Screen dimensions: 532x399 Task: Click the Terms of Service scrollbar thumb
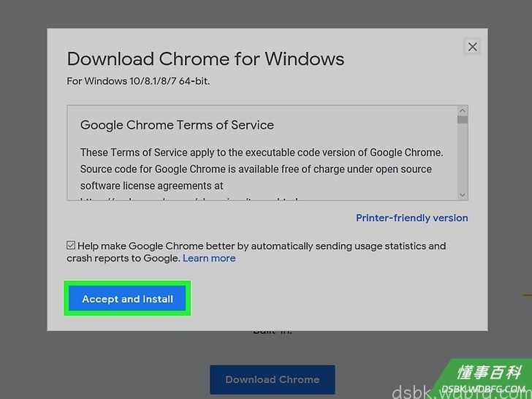point(463,120)
